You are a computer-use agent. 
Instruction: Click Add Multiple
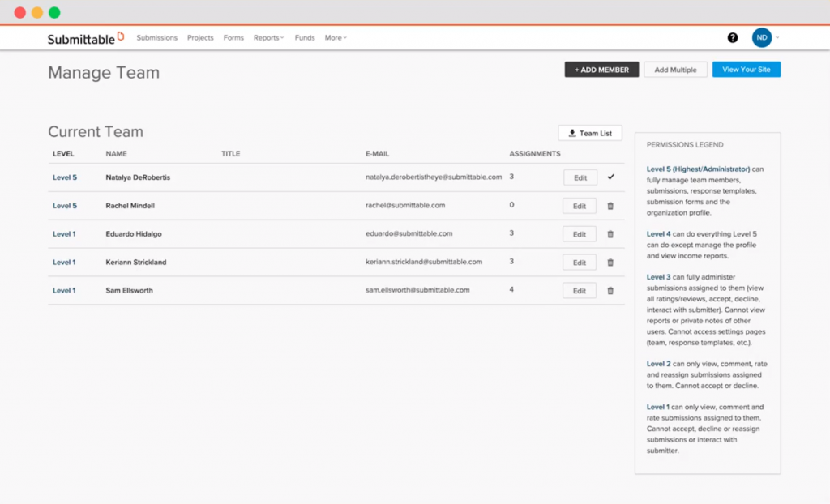675,70
